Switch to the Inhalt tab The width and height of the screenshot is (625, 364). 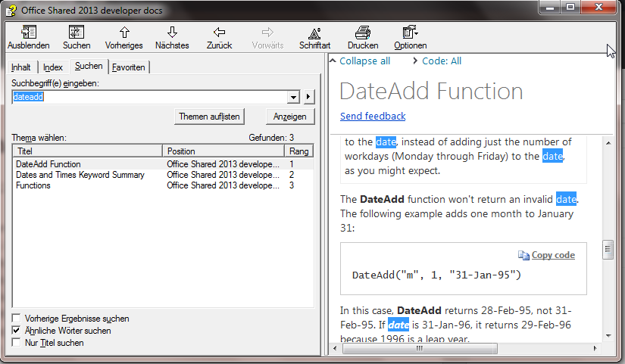click(20, 67)
